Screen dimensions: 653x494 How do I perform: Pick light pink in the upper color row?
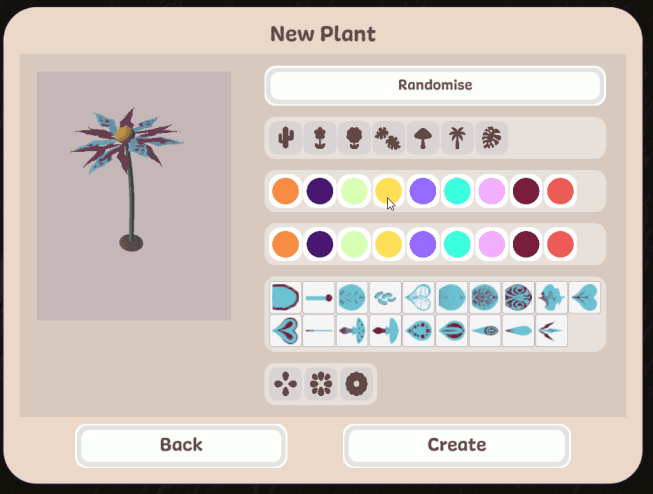(x=491, y=191)
